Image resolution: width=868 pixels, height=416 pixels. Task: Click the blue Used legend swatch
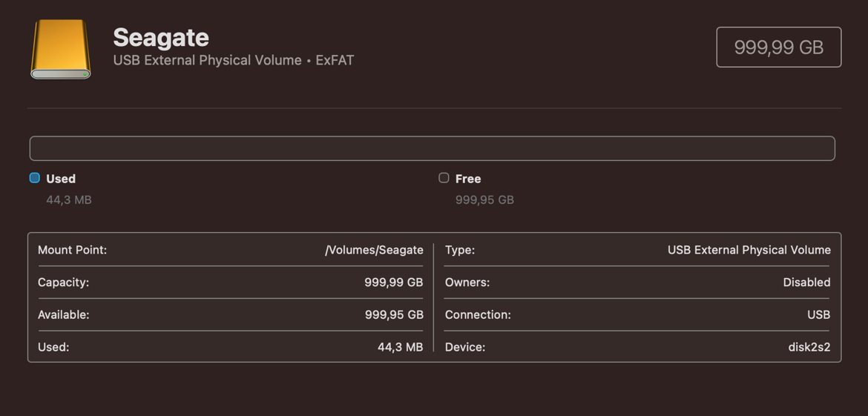coord(34,178)
